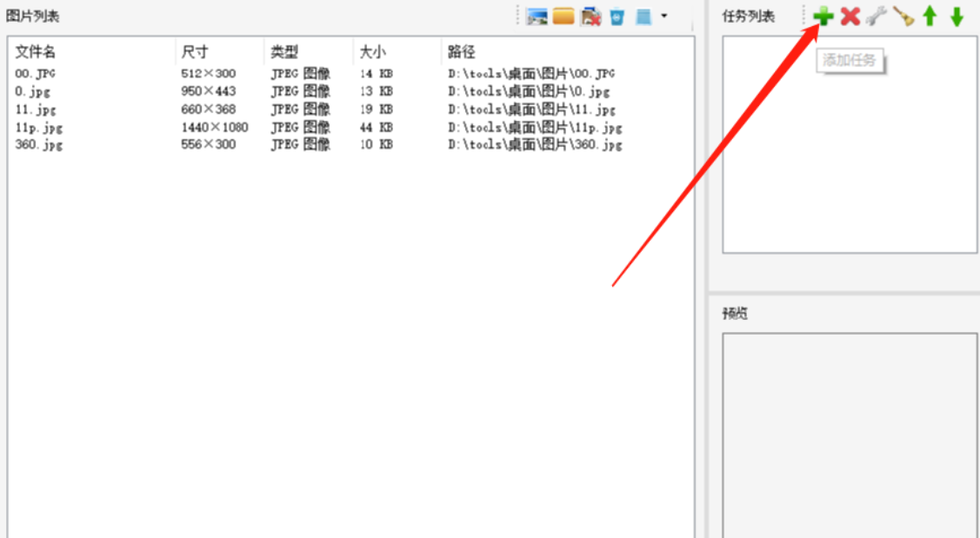Click the broom clear tasks icon

pos(903,17)
